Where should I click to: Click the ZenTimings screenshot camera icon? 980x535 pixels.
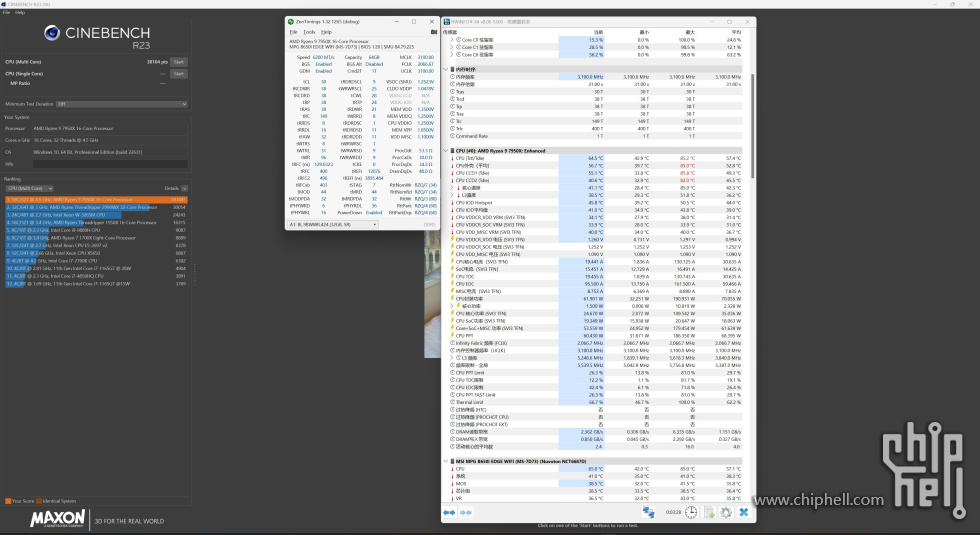[x=433, y=32]
